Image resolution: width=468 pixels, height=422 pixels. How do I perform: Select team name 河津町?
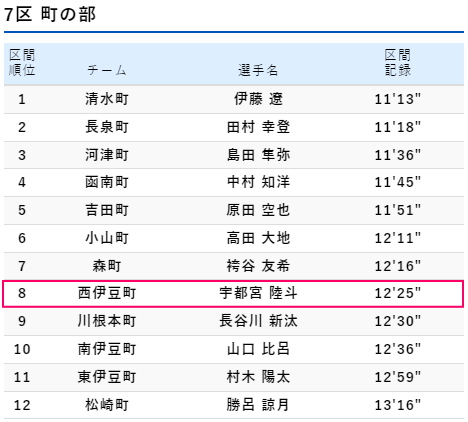[107, 155]
